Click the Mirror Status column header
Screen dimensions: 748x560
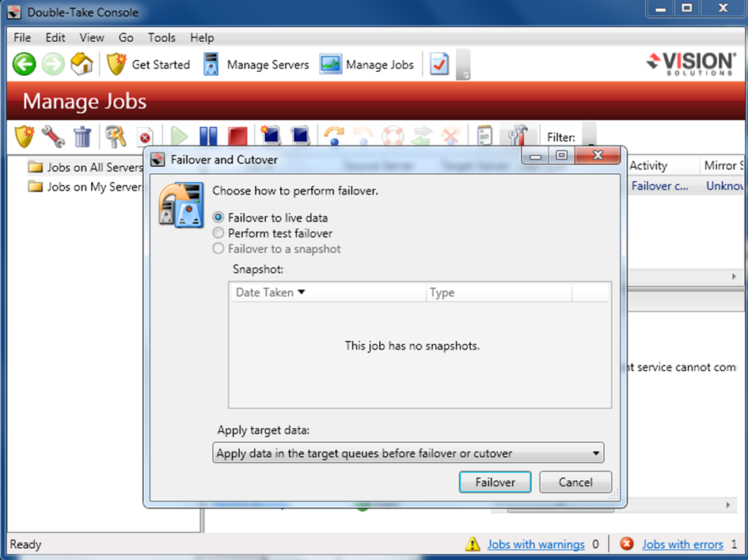coord(722,165)
